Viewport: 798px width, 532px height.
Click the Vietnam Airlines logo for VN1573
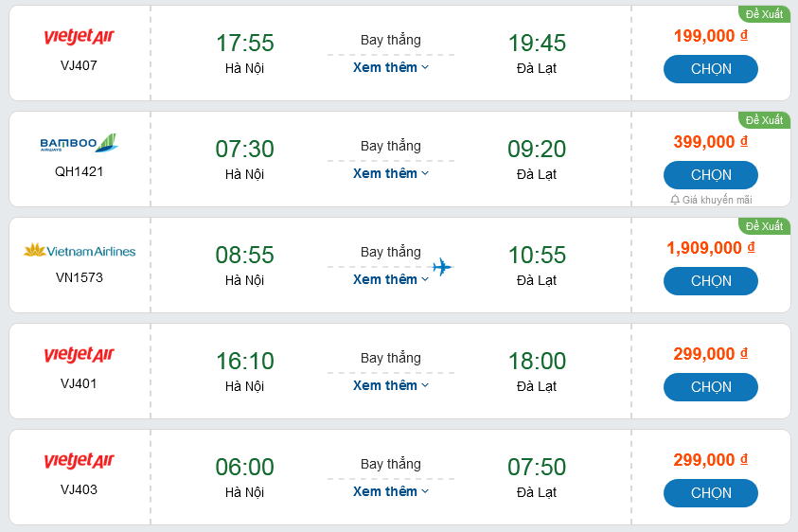(79, 251)
